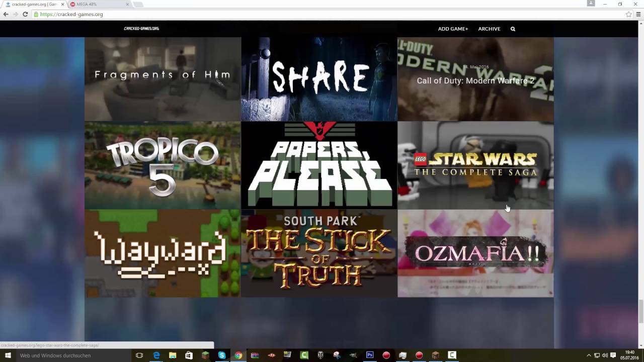
Task: Click the Windows search box 'Web und Windows durchsuchen'
Action: pos(74,355)
